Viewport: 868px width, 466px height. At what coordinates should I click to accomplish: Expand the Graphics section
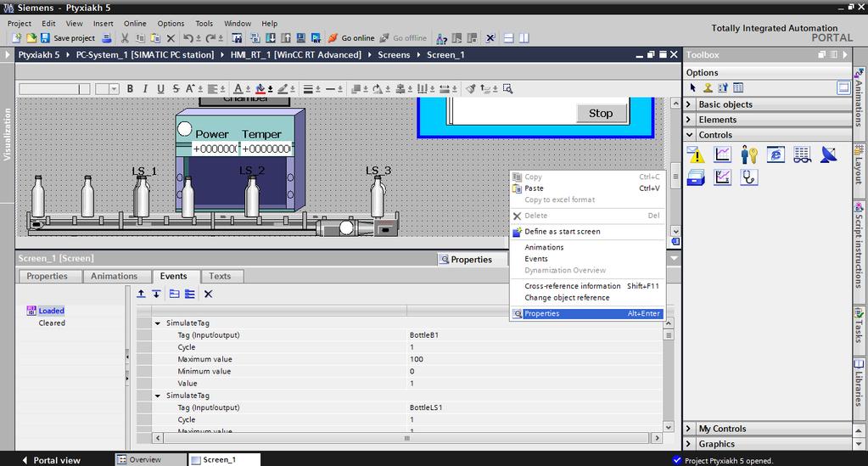tap(689, 444)
